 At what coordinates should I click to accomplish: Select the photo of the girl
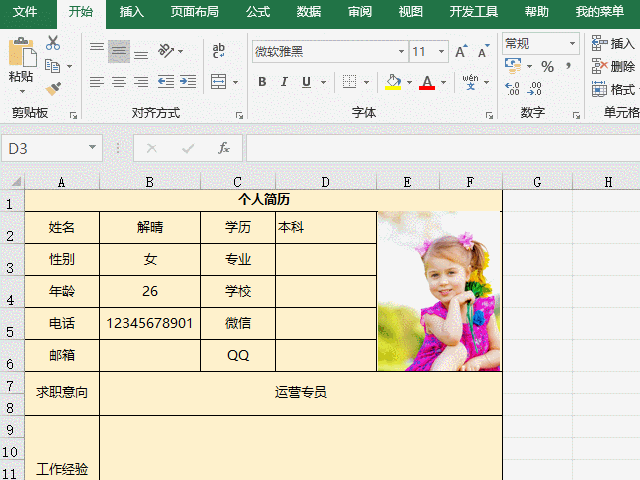point(440,291)
